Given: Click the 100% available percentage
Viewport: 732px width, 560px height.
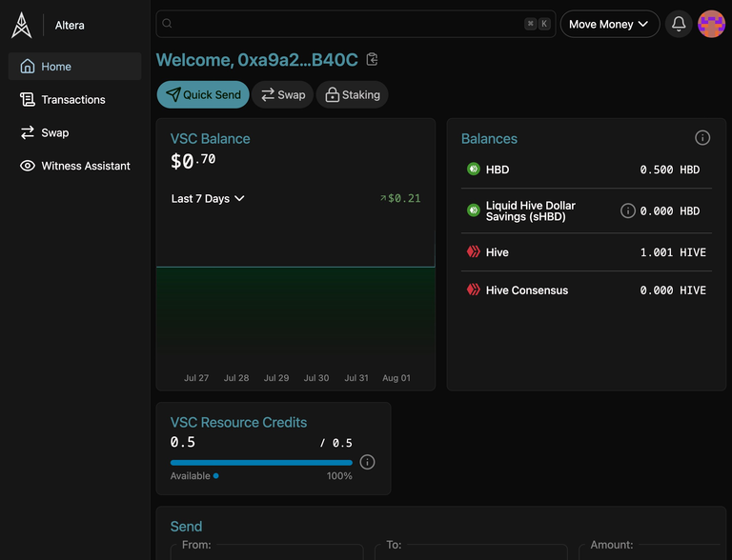Looking at the screenshot, I should point(339,476).
